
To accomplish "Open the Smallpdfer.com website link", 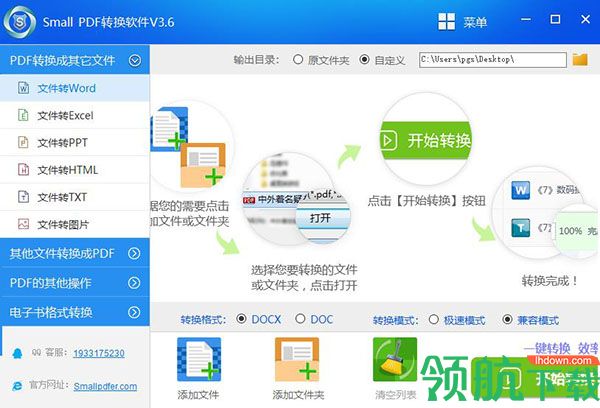I will tap(105, 386).
